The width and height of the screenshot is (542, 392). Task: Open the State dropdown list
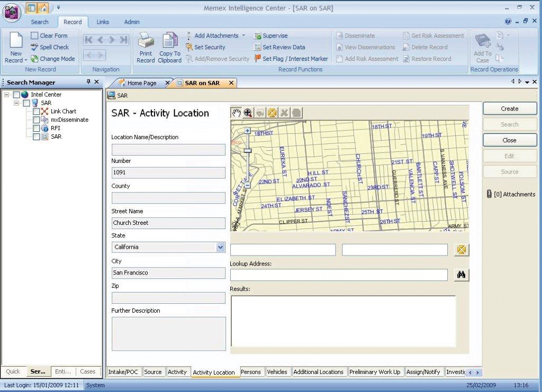[x=220, y=247]
